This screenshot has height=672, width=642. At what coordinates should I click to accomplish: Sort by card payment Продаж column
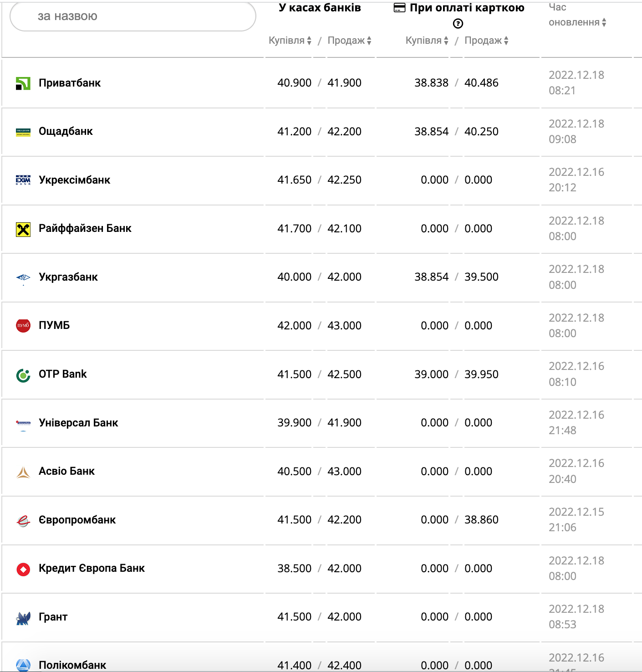coord(486,41)
